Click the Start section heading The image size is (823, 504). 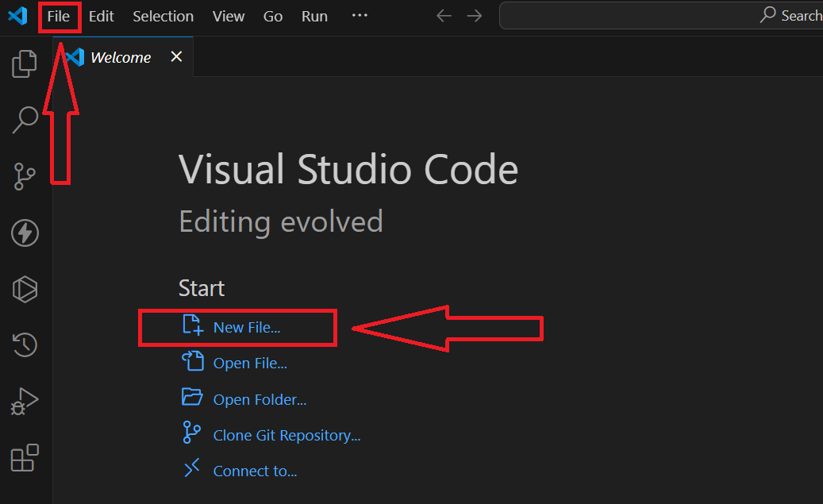point(202,288)
